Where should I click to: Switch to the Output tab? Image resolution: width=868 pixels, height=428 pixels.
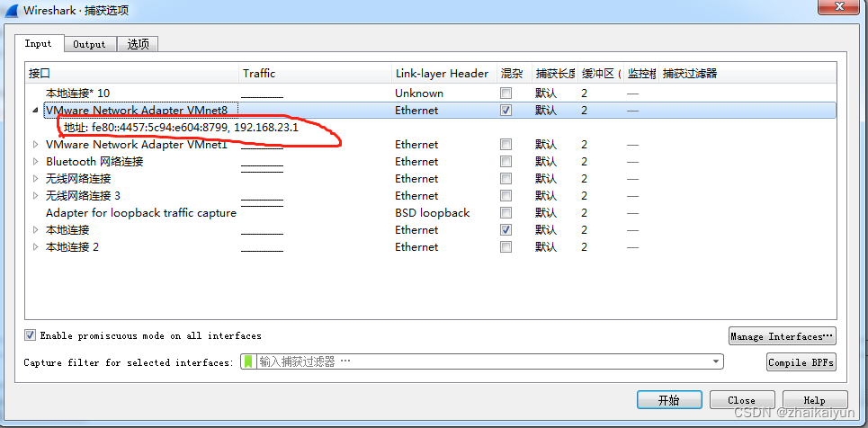coord(89,45)
